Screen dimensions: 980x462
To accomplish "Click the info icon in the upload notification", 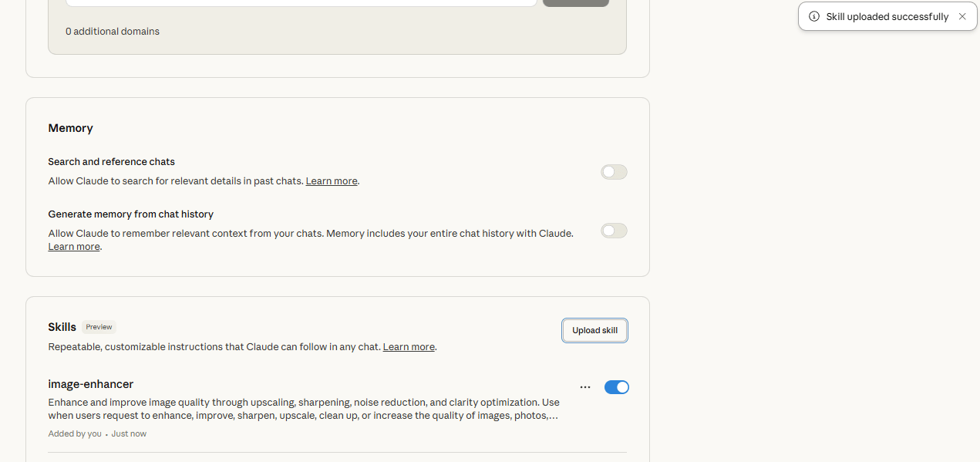I will click(x=814, y=16).
